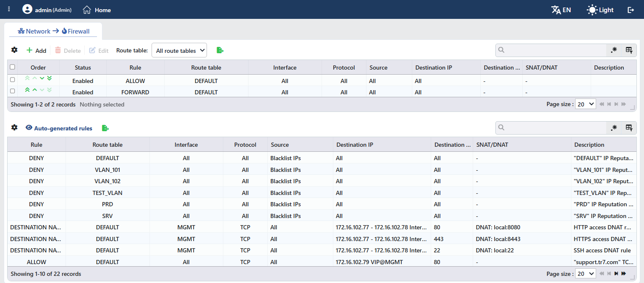Viewport: 644px width, 283px height.
Task: Switch the Light theme toggle
Action: pyautogui.click(x=600, y=10)
